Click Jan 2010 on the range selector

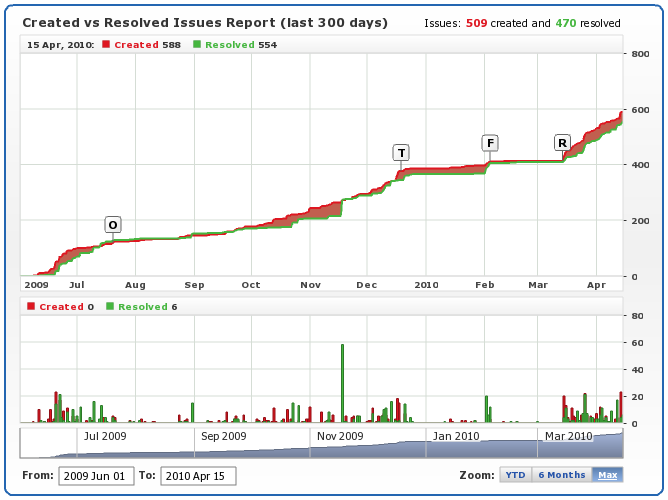(x=456, y=436)
